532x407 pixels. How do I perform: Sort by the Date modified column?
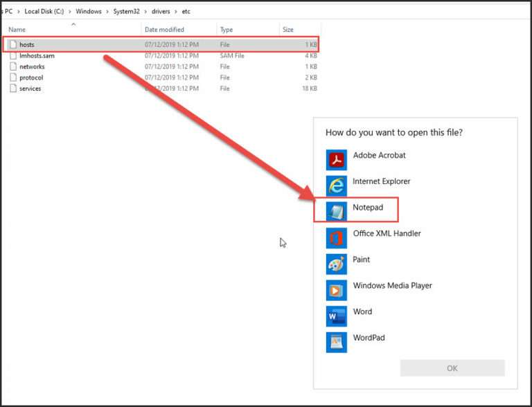pyautogui.click(x=164, y=30)
